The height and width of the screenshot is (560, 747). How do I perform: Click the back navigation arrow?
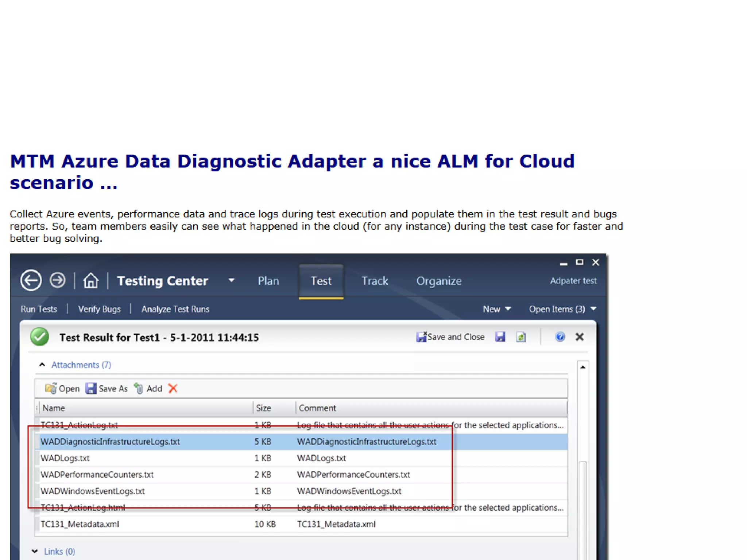pyautogui.click(x=31, y=280)
